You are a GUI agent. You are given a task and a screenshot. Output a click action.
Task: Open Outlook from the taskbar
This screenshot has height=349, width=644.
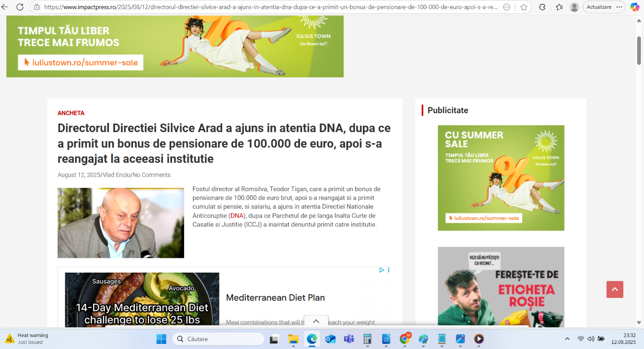point(330,339)
